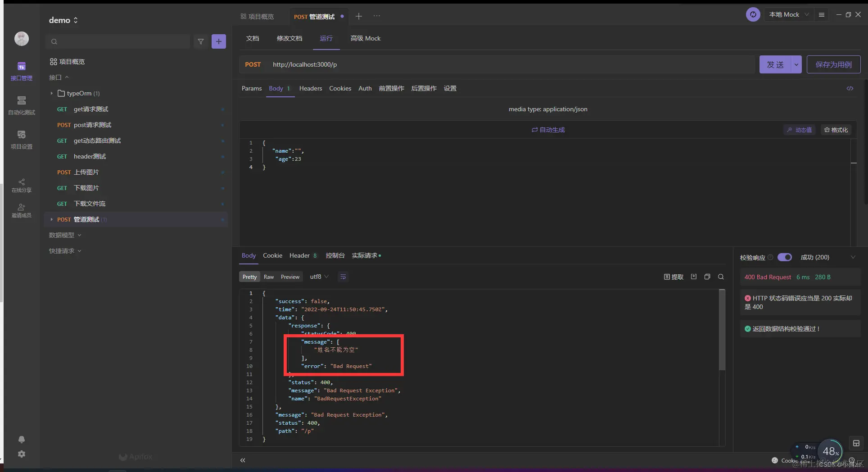
Task: Open the 邀请成员 sidebar item
Action: click(21, 211)
